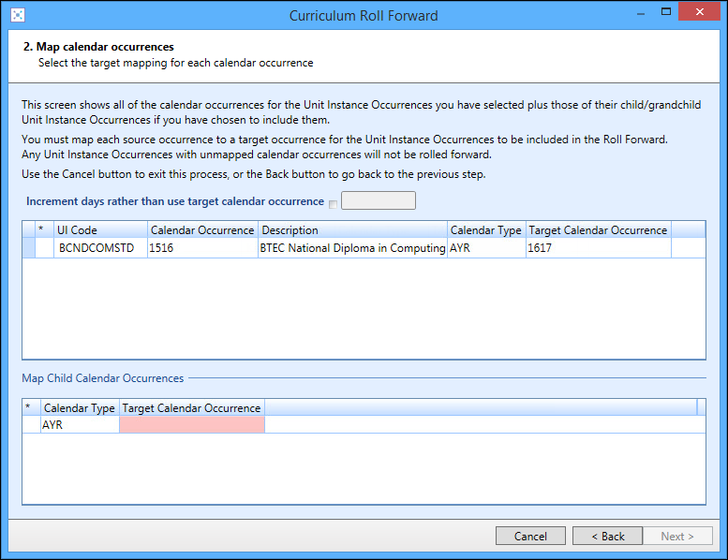Viewport: 728px width, 560px height.
Task: Click the app icon in title bar
Action: coord(18,15)
